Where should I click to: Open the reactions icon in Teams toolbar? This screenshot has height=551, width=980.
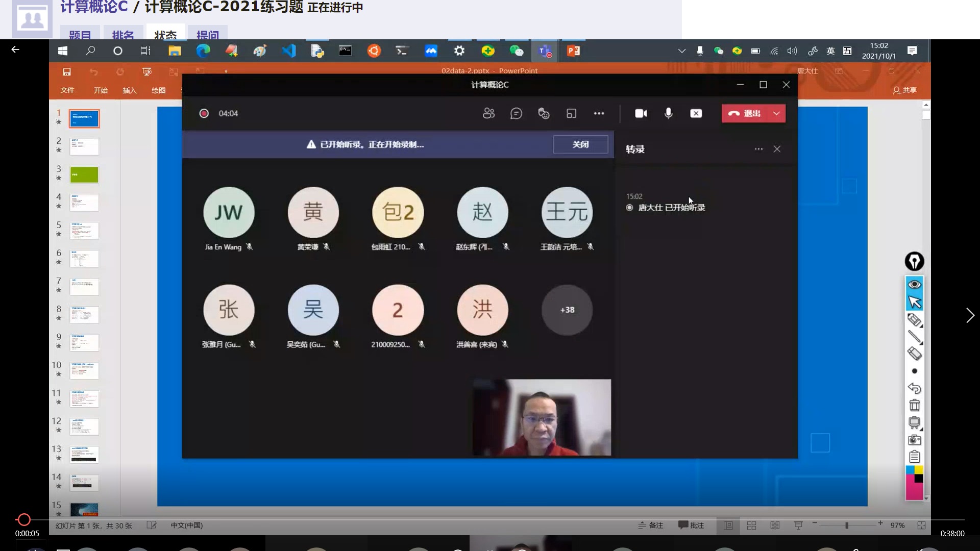544,113
